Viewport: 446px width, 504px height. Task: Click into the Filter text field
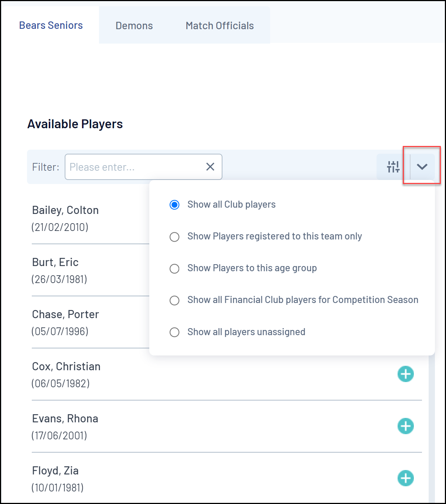133,167
